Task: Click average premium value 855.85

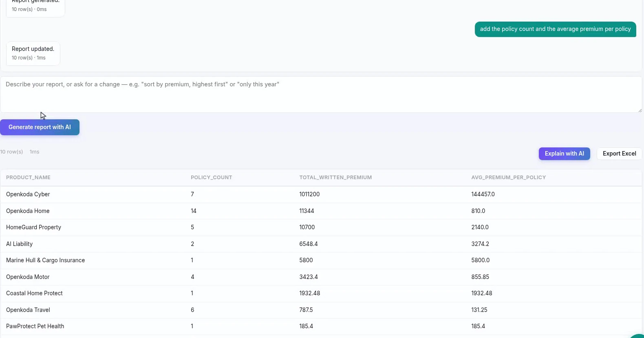Action: coord(480,277)
